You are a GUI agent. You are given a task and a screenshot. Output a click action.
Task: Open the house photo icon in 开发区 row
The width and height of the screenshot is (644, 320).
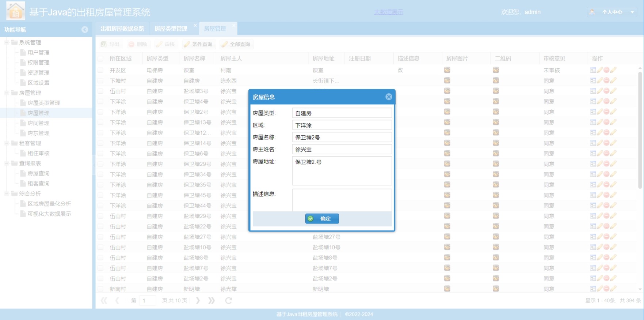point(447,70)
